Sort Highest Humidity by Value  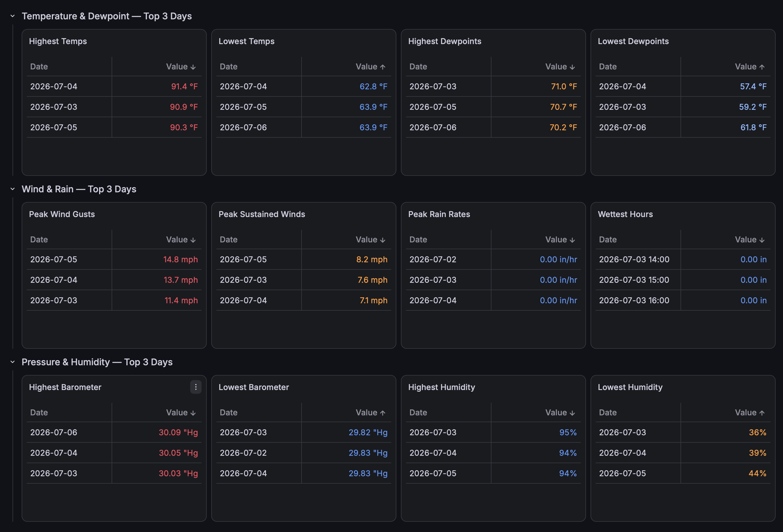(560, 413)
